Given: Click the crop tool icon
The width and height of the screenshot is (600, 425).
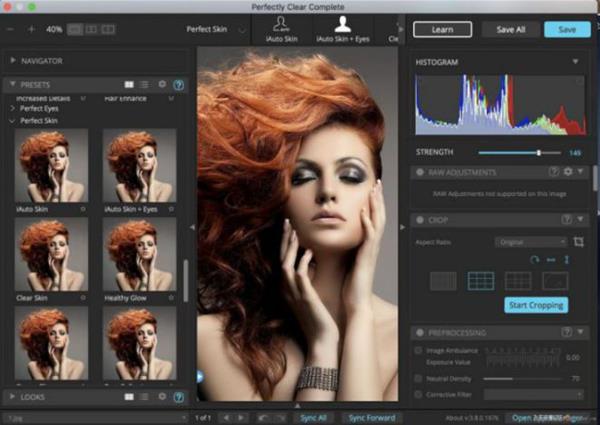Looking at the screenshot, I should 578,242.
